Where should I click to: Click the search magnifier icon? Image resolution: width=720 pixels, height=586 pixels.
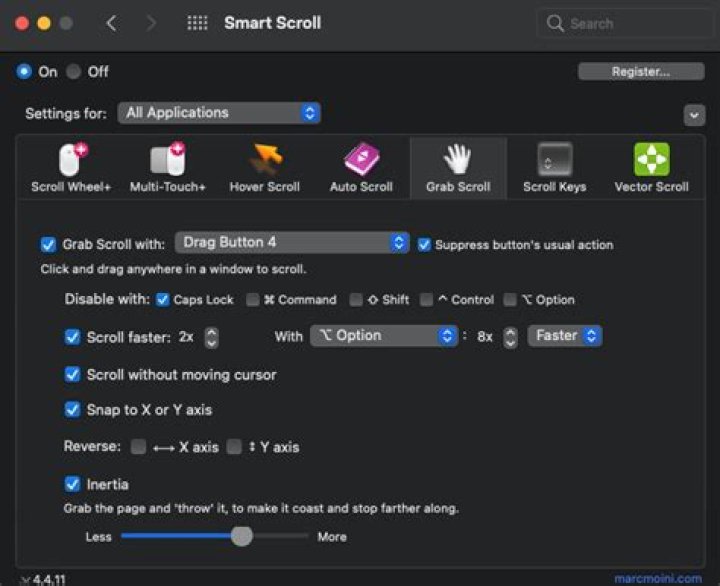[555, 23]
